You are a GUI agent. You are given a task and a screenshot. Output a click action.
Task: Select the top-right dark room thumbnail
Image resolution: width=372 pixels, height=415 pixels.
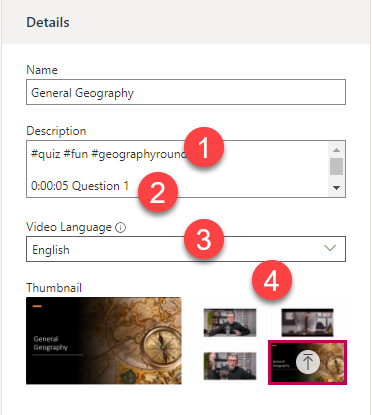(x=307, y=322)
